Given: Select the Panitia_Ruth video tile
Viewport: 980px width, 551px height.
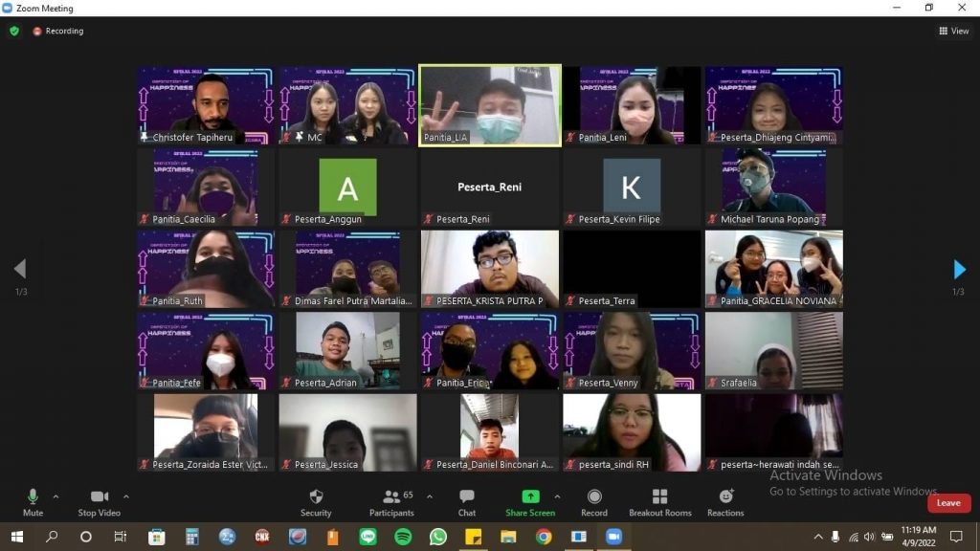Looking at the screenshot, I should coord(206,269).
